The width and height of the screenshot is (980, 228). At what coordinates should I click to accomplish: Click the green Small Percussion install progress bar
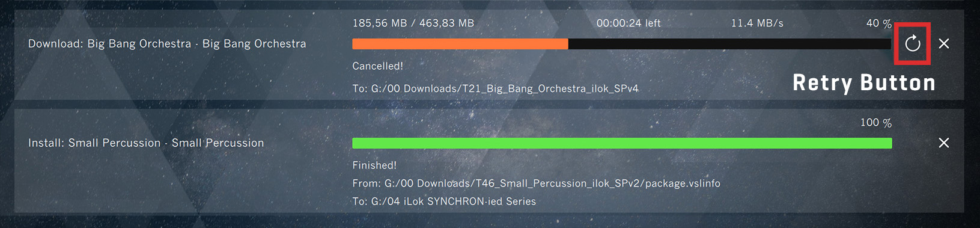point(622,143)
